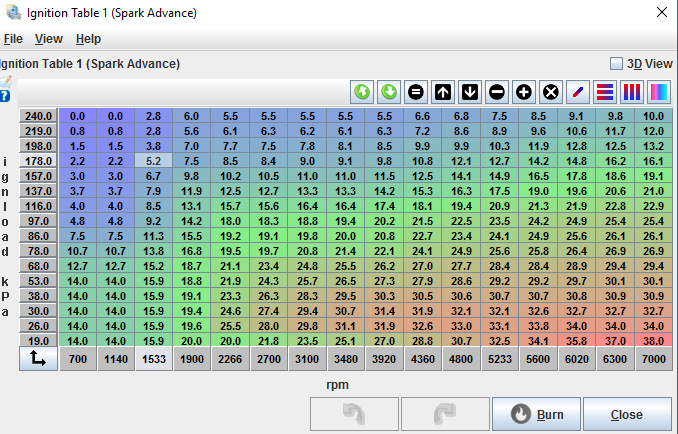
Task: Click the green up-arrow import icon
Action: pos(362,92)
